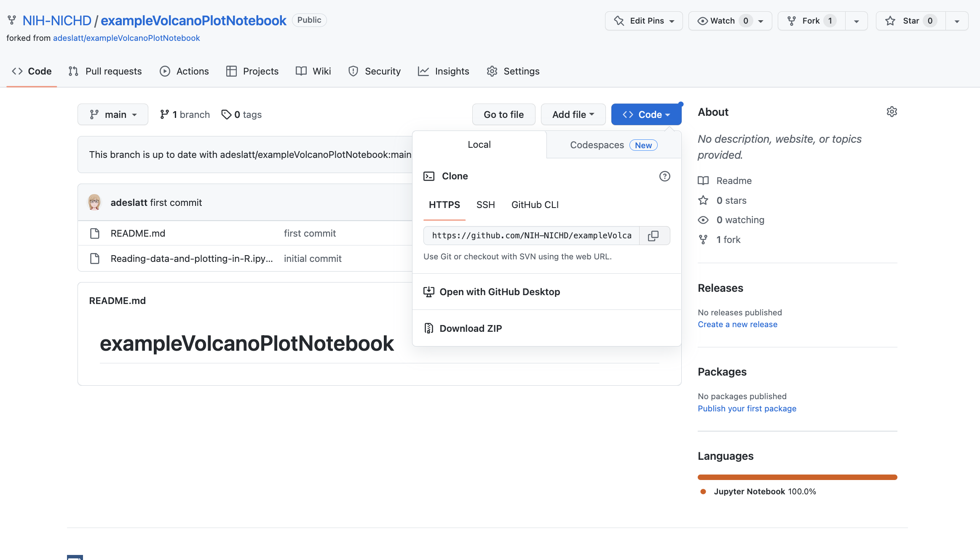
Task: Click the tag icon beside 0 tags
Action: pos(226,115)
